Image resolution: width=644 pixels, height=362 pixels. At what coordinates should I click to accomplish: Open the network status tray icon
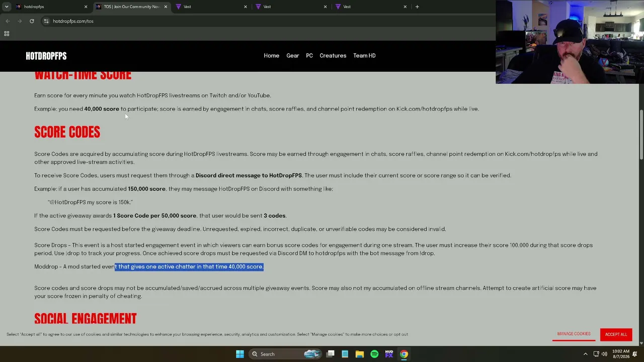coord(596,354)
